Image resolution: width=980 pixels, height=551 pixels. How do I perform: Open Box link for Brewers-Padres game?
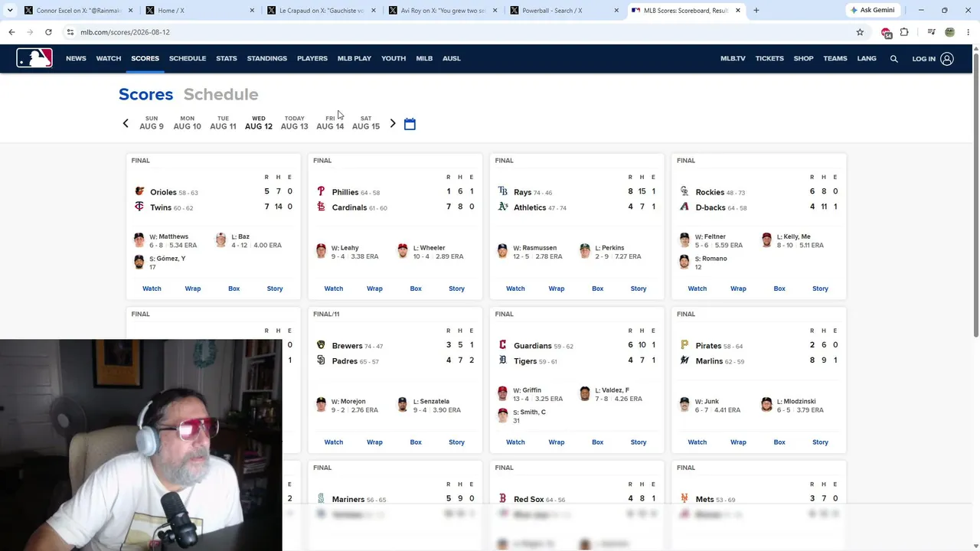(x=416, y=442)
